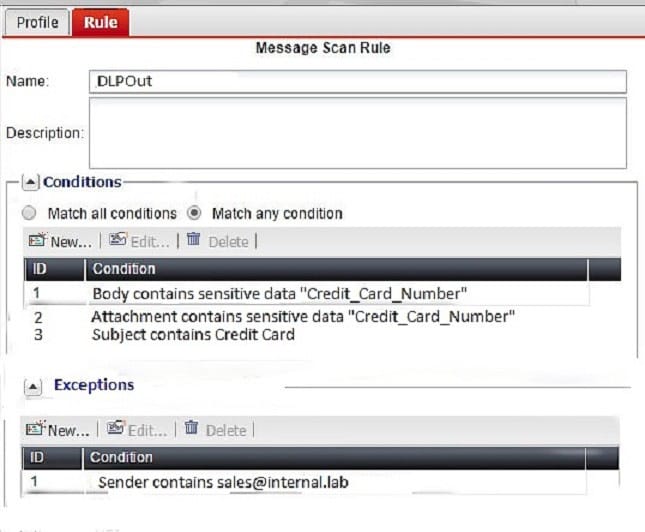Screen dimensions: 645x532
Task: Collapse the Conditions section
Action: click(31, 183)
